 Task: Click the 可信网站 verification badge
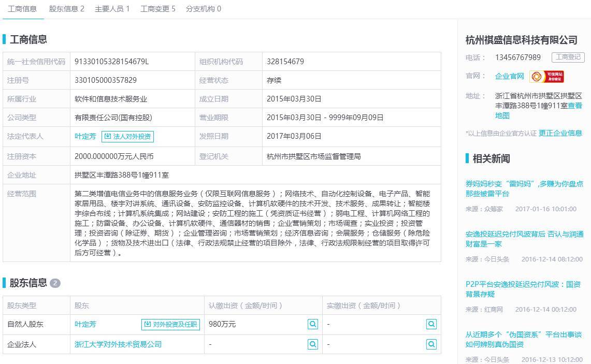[x=546, y=77]
